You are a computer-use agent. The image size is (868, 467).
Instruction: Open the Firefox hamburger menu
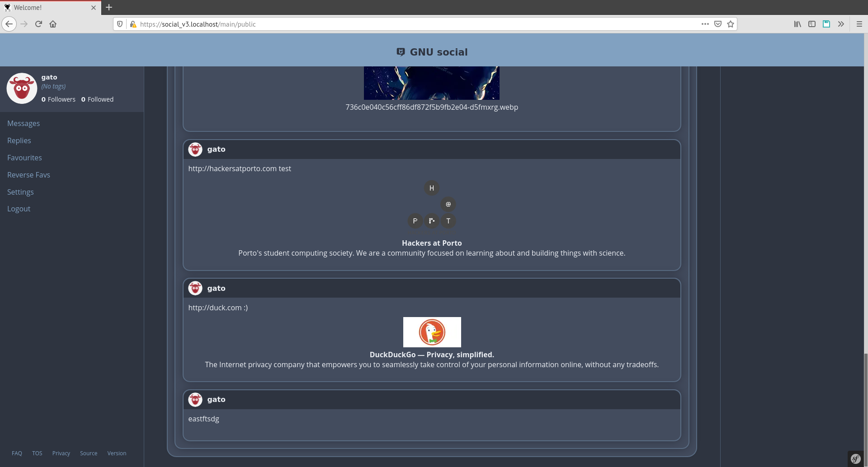pyautogui.click(x=860, y=24)
